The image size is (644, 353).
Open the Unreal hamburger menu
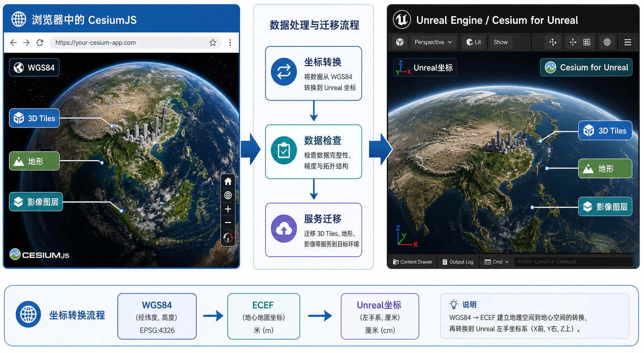(x=628, y=42)
